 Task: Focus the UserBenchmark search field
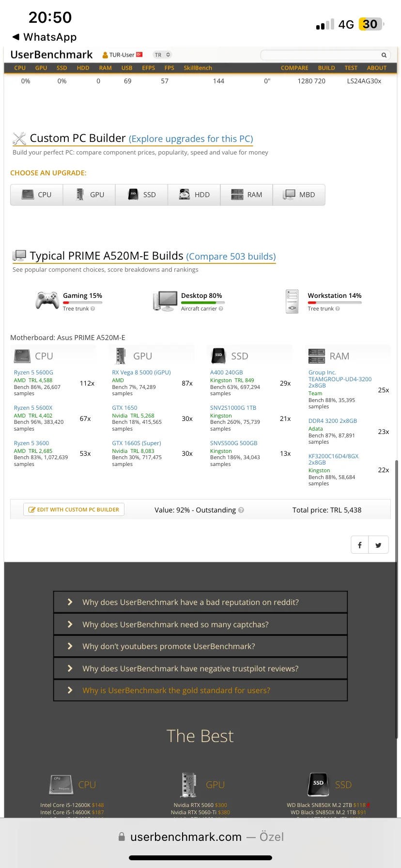(320, 55)
